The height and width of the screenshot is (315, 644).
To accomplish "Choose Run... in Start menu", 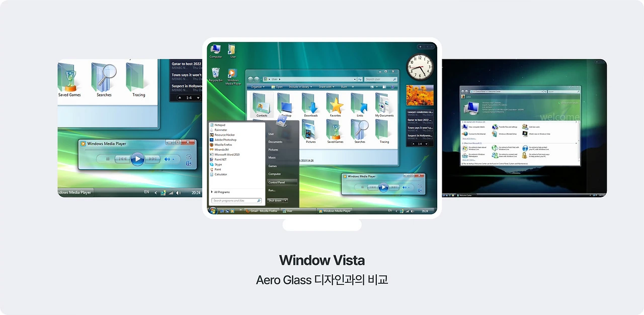I will coord(272,190).
